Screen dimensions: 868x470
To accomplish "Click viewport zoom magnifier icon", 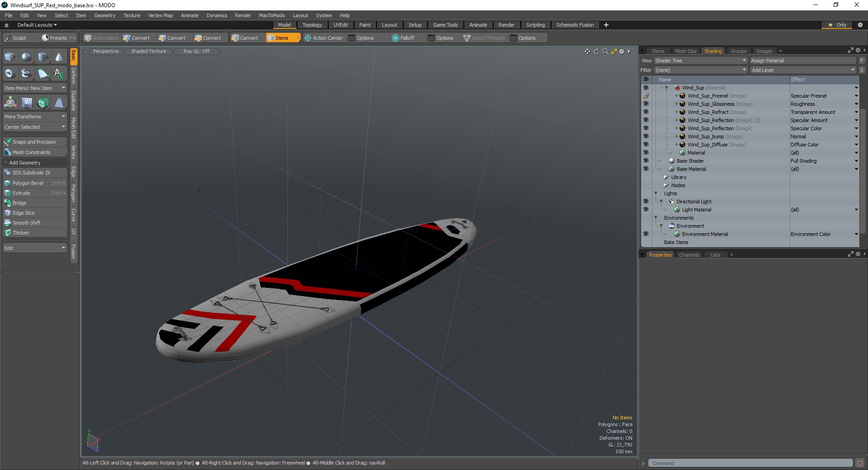I will pos(605,52).
